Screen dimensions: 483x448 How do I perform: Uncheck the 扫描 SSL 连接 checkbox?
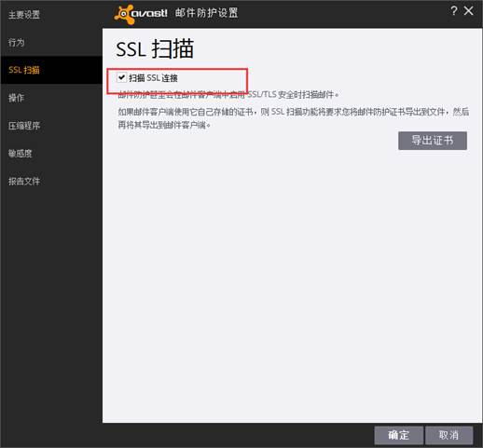point(121,77)
